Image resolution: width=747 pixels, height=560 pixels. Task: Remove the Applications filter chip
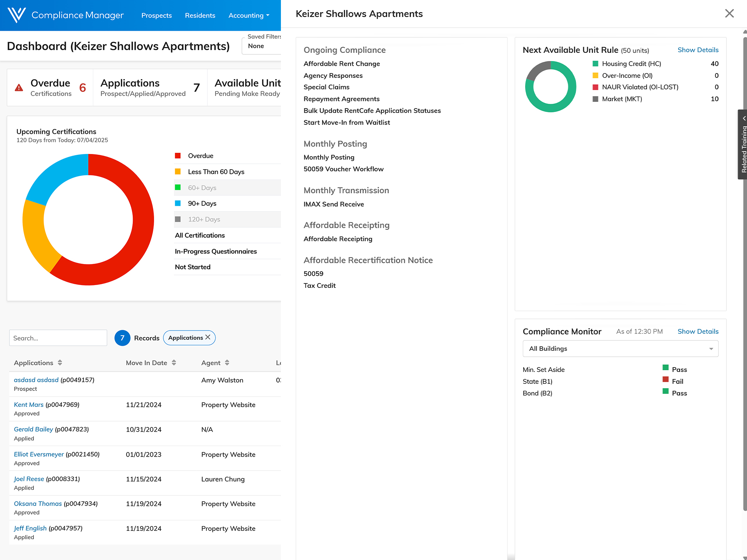pos(208,337)
